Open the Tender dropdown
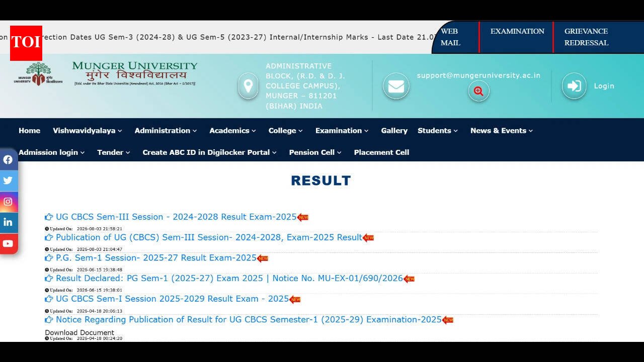Image resolution: width=644 pixels, height=362 pixels. coord(114,152)
